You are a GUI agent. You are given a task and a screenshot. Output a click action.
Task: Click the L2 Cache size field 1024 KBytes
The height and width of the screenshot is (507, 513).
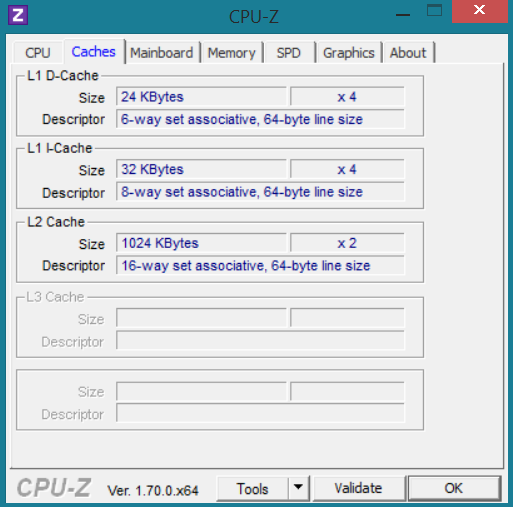point(201,243)
